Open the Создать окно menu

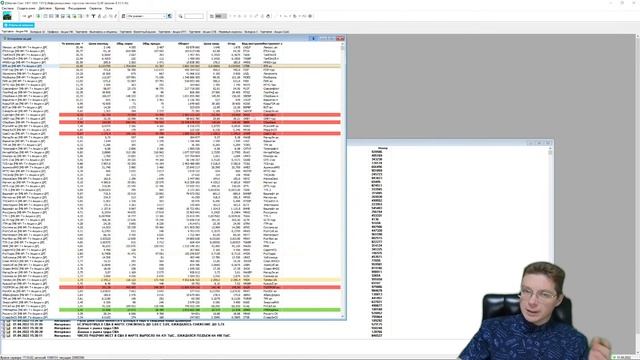pos(26,8)
